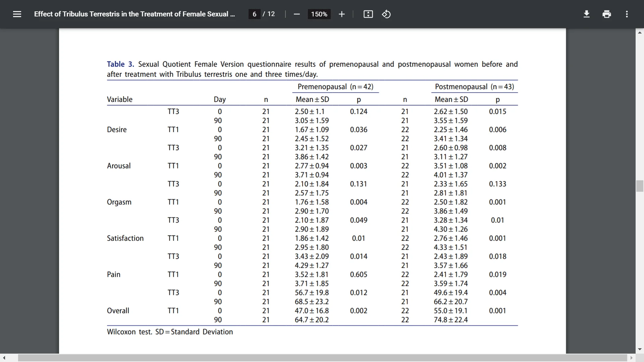Click the vertical scrollbar thumb
Image resolution: width=644 pixels, height=362 pixels.
tap(640, 186)
